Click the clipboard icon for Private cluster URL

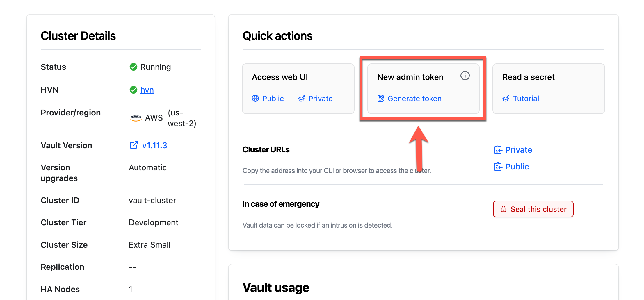point(498,150)
